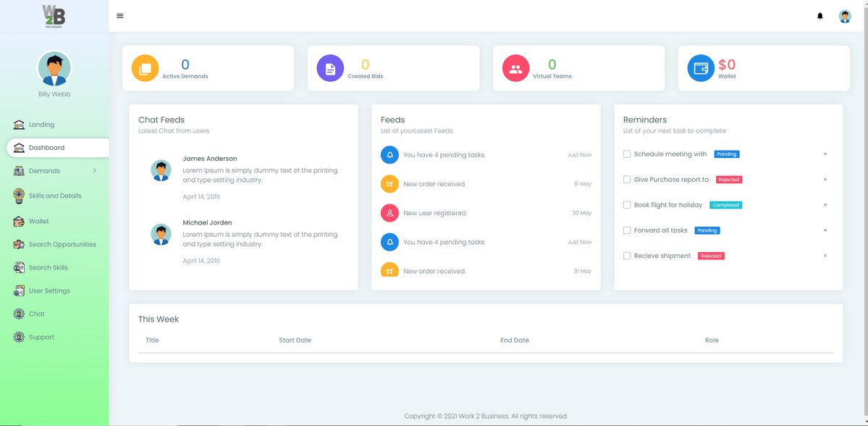The image size is (868, 426).
Task: Click cart icon of 31 May order feed
Action: [389, 184]
